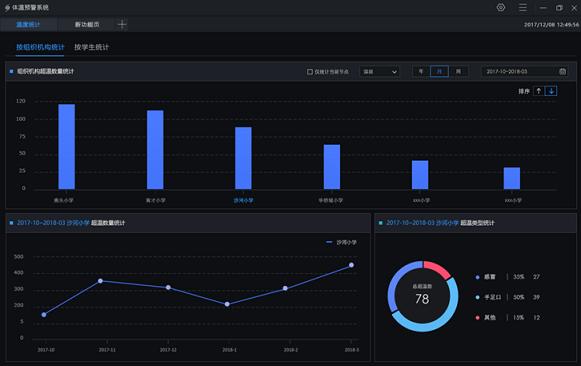Select the 月 (month) period toggle
The height and width of the screenshot is (366, 581).
(x=439, y=71)
